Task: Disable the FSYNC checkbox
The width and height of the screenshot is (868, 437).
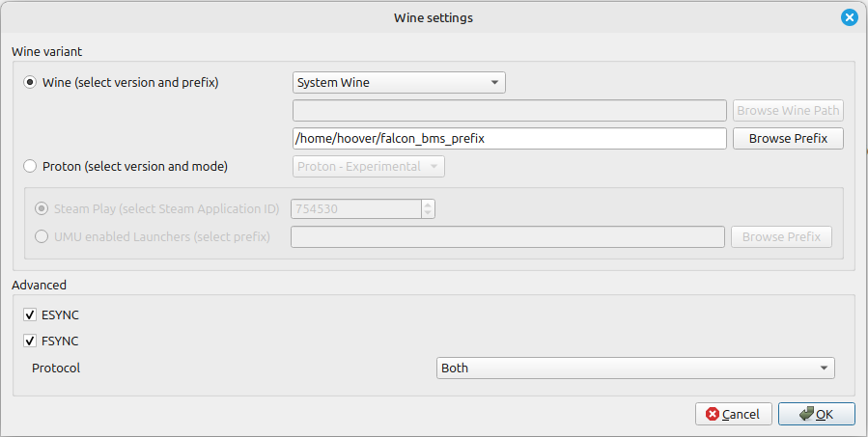Action: pyautogui.click(x=30, y=341)
